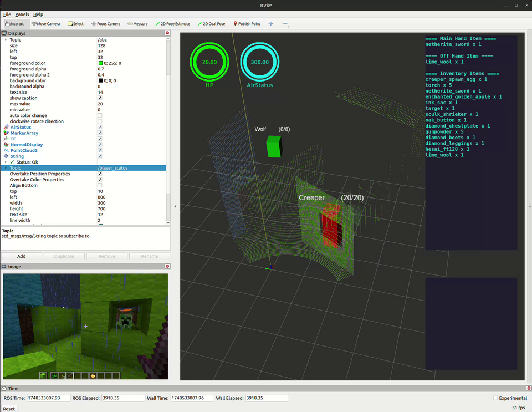Click the minus icon to remove a tool
Viewport: 532px width, 412px height.
pos(285,24)
